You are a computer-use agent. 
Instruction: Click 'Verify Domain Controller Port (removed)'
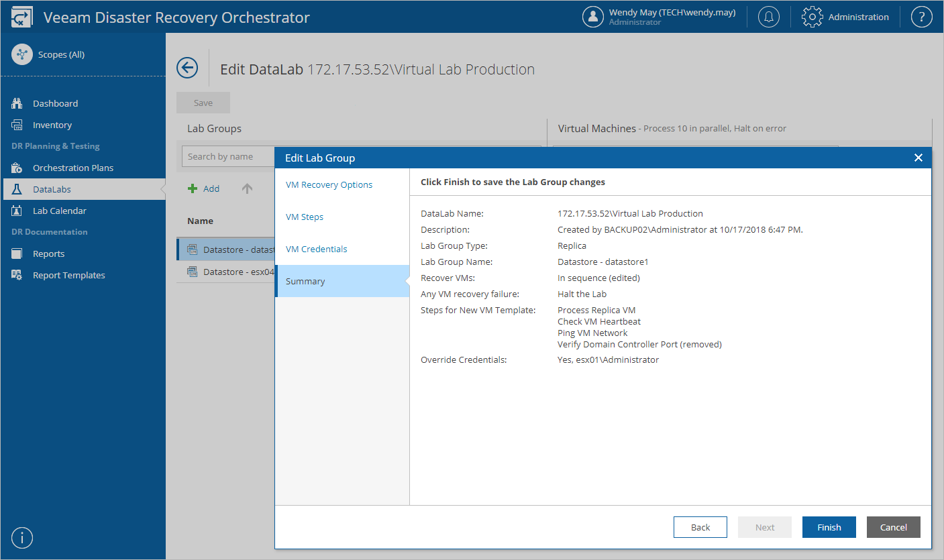pyautogui.click(x=639, y=344)
